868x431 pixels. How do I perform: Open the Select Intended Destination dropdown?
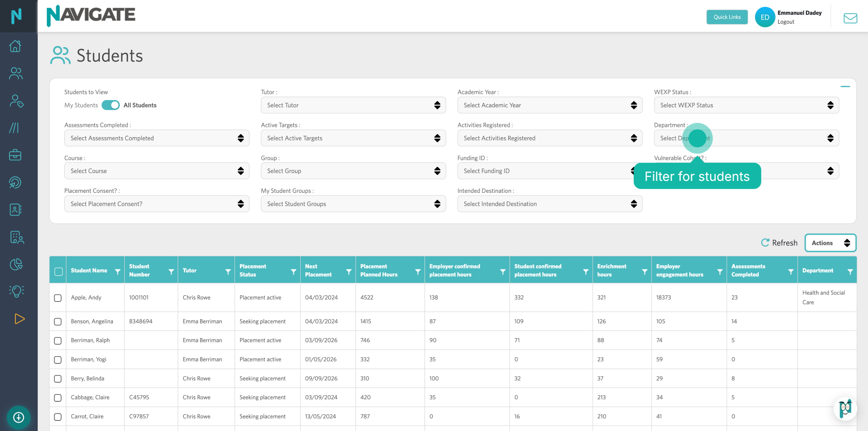coord(549,204)
